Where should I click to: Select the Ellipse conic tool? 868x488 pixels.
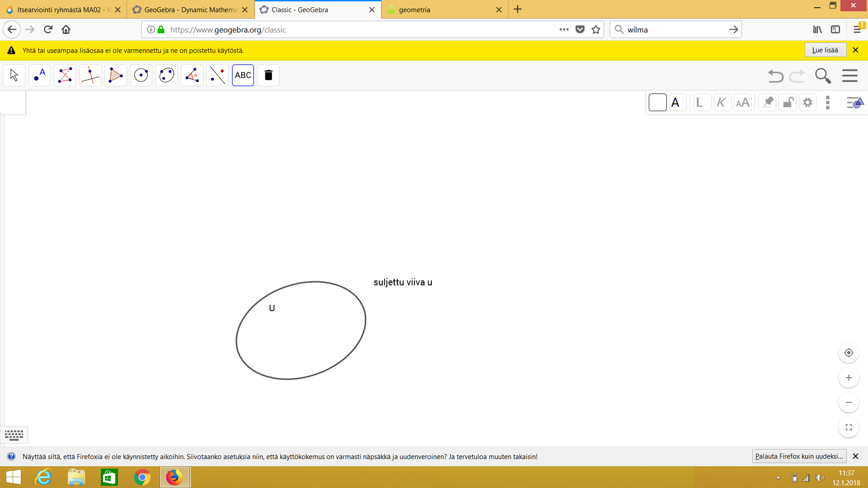pos(166,75)
